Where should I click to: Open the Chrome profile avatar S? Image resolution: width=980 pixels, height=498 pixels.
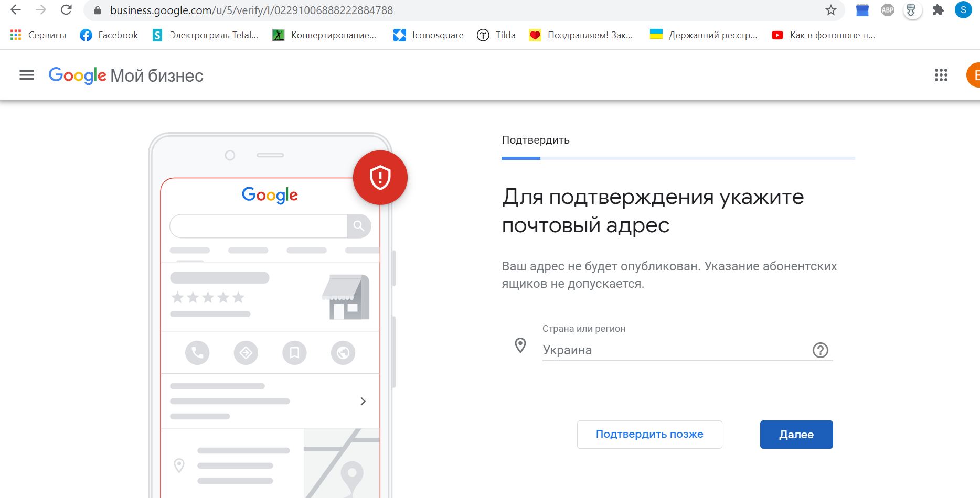[963, 10]
